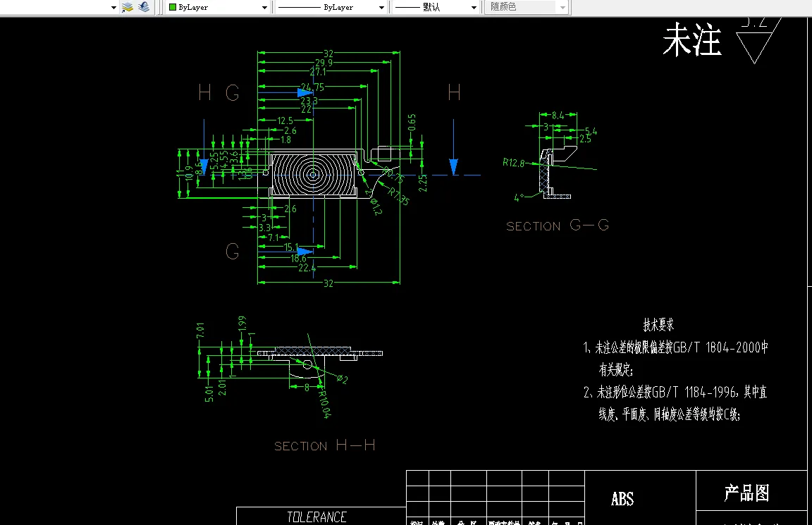Click the concentric circle pattern center
812x525 pixels.
pos(313,175)
